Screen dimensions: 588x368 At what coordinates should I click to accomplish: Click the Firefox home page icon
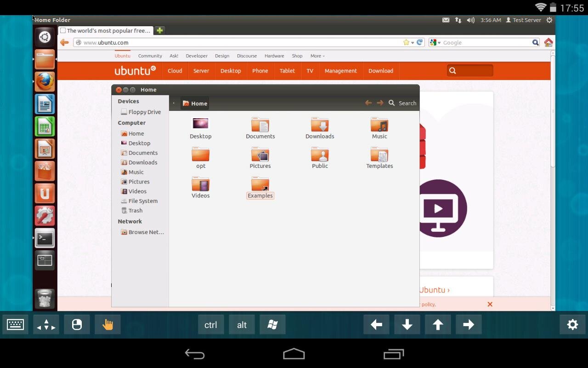click(x=548, y=43)
